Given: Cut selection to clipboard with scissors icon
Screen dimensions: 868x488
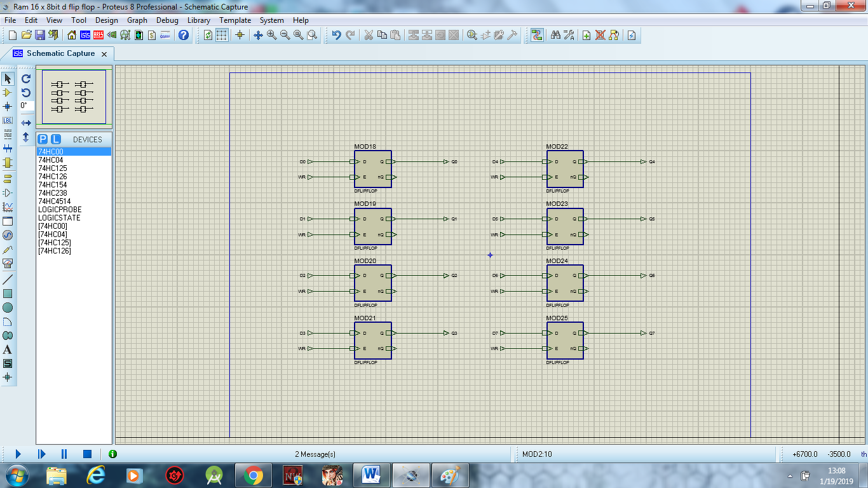Looking at the screenshot, I should click(368, 35).
